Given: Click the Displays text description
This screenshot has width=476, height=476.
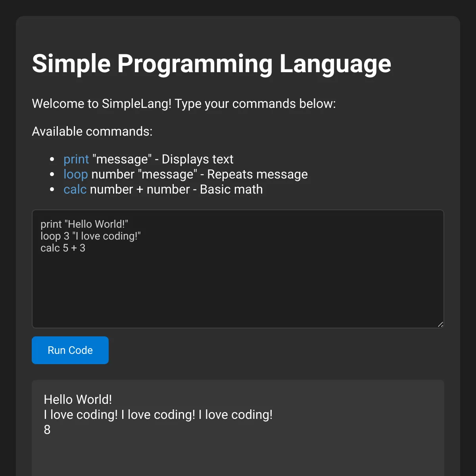Looking at the screenshot, I should [198, 159].
